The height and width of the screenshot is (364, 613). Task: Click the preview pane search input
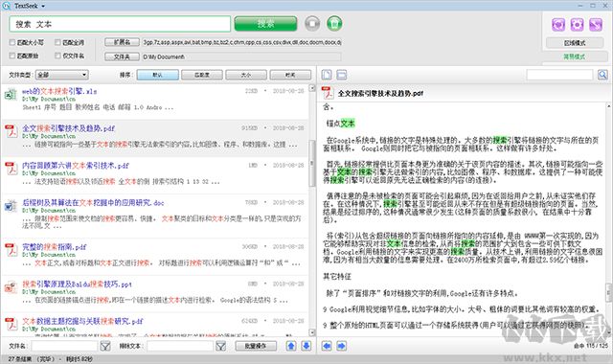pyautogui.click(x=559, y=75)
